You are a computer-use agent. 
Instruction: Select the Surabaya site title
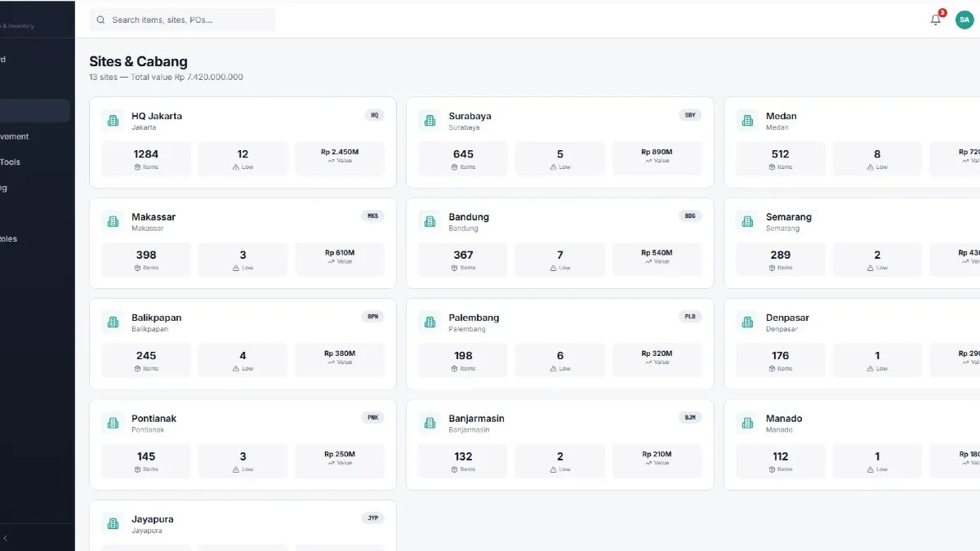[470, 116]
